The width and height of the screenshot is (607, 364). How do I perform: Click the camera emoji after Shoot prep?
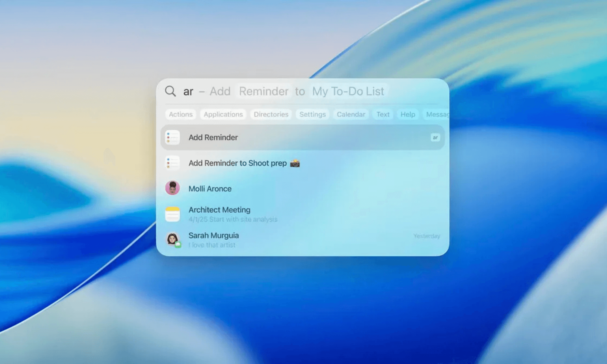[x=295, y=163]
